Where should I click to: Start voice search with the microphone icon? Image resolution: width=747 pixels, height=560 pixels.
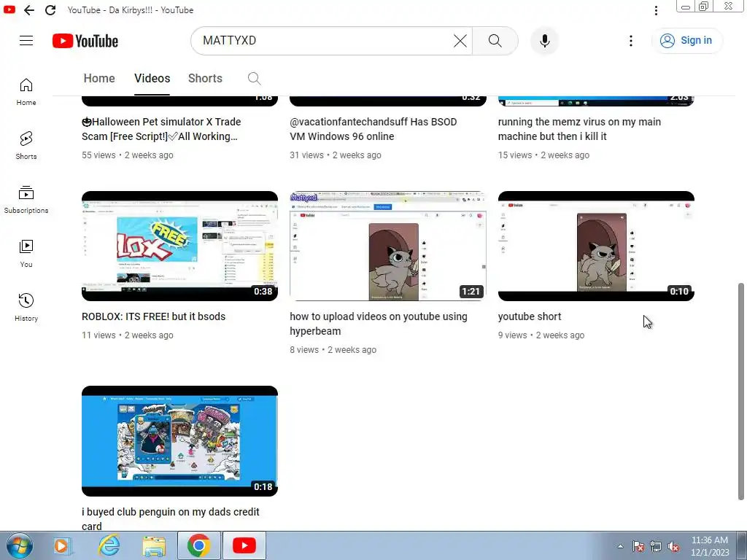click(544, 41)
